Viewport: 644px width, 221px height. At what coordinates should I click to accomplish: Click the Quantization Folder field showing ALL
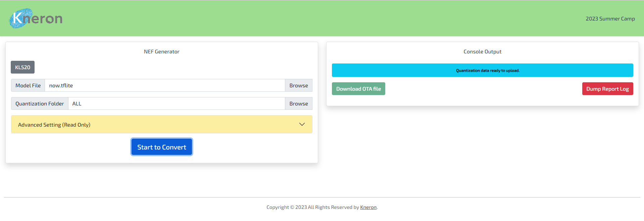[x=176, y=103]
